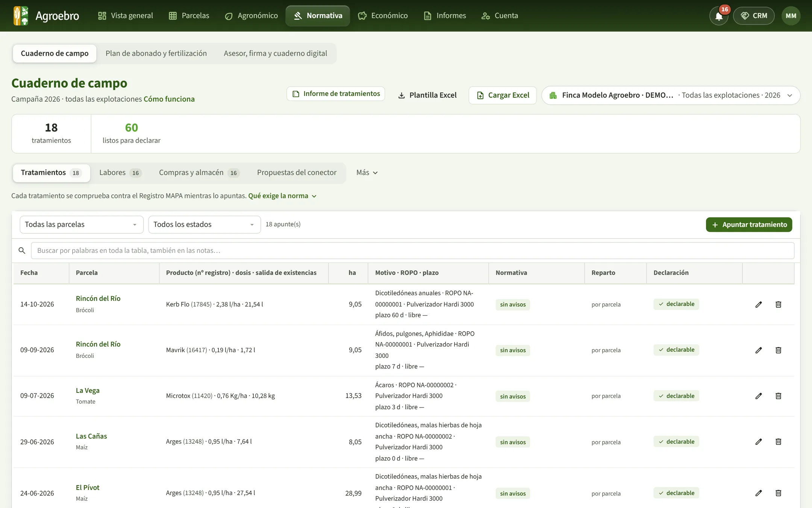Open the Cómo funciona link
Viewport: 812px width, 508px height.
click(169, 99)
